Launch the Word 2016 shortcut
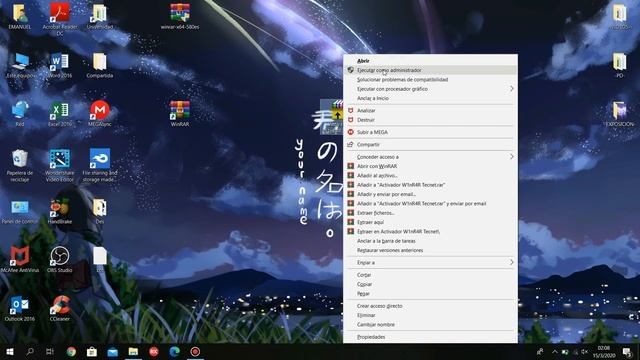 click(x=60, y=65)
